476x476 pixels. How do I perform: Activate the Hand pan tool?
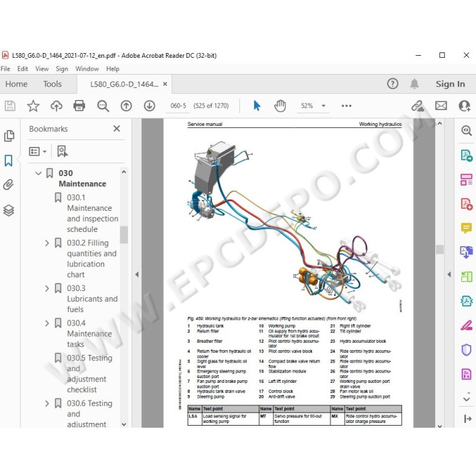coord(280,105)
